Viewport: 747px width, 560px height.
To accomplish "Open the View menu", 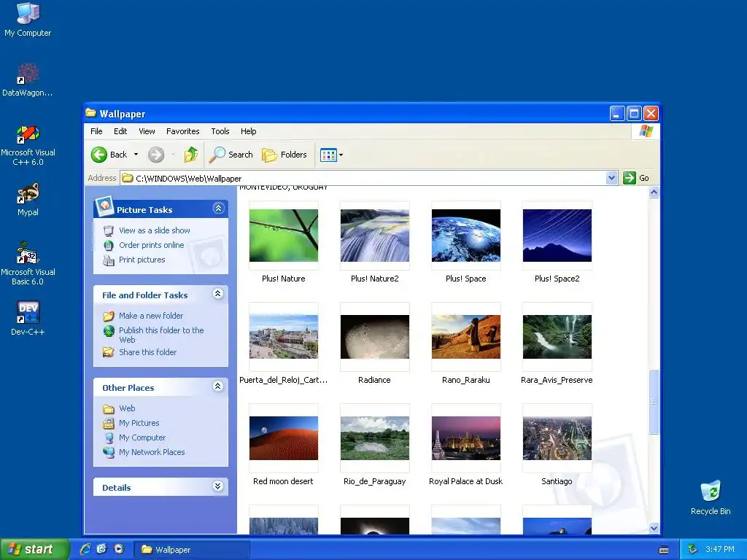I will pyautogui.click(x=147, y=131).
